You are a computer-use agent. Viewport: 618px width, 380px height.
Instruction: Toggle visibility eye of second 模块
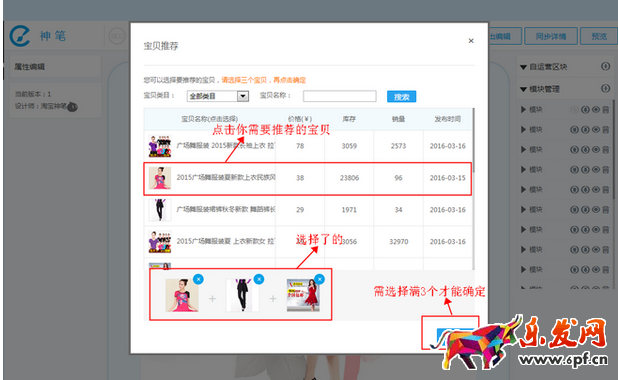(x=596, y=129)
